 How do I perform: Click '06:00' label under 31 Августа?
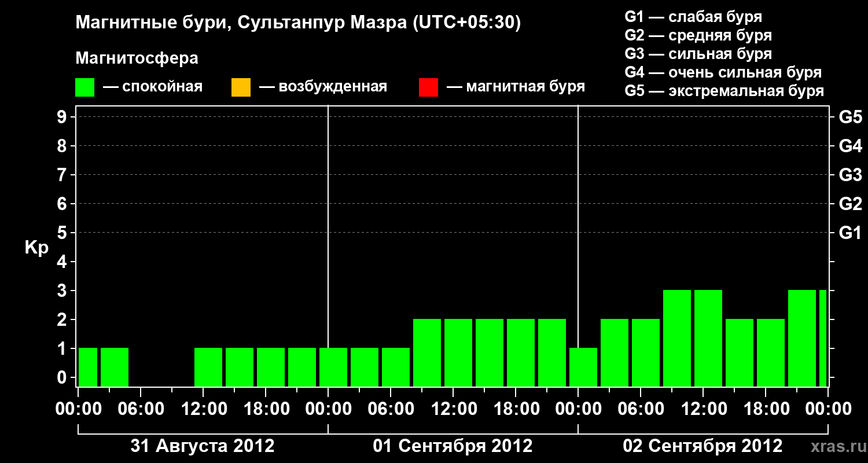coord(141,409)
